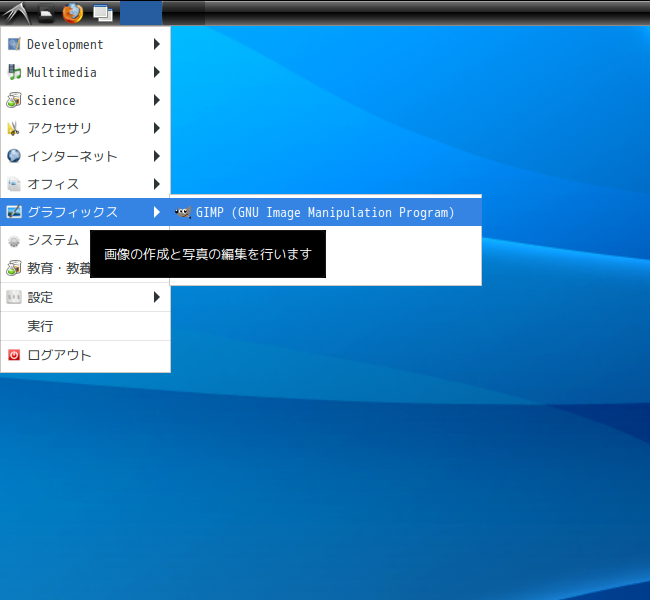
Task: Open the Development menu entry
Action: pos(85,44)
